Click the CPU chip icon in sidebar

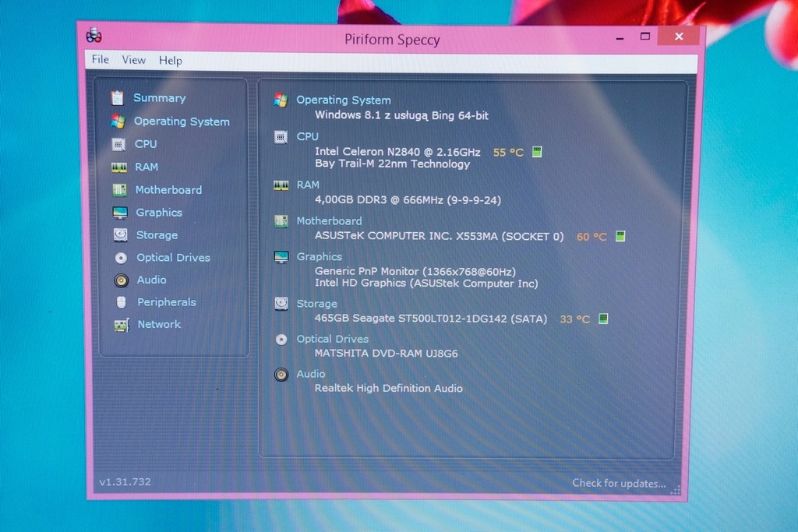point(118,144)
